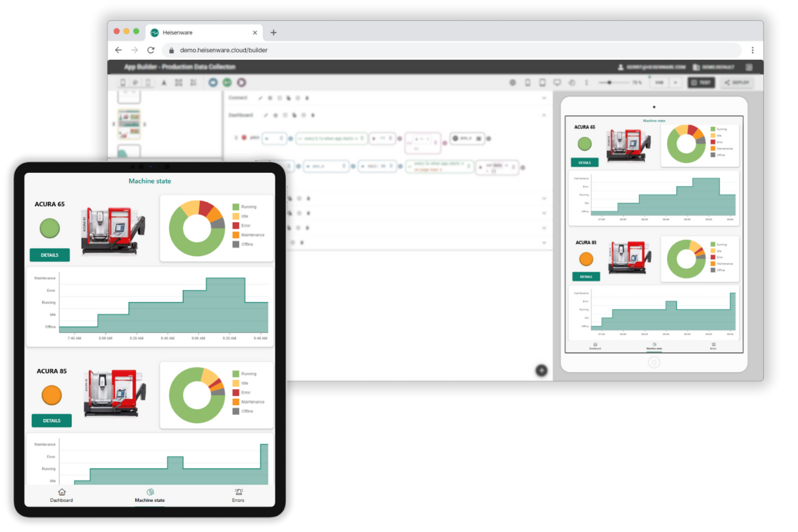Click the TEST button
This screenshot has width=798, height=532.
[701, 82]
